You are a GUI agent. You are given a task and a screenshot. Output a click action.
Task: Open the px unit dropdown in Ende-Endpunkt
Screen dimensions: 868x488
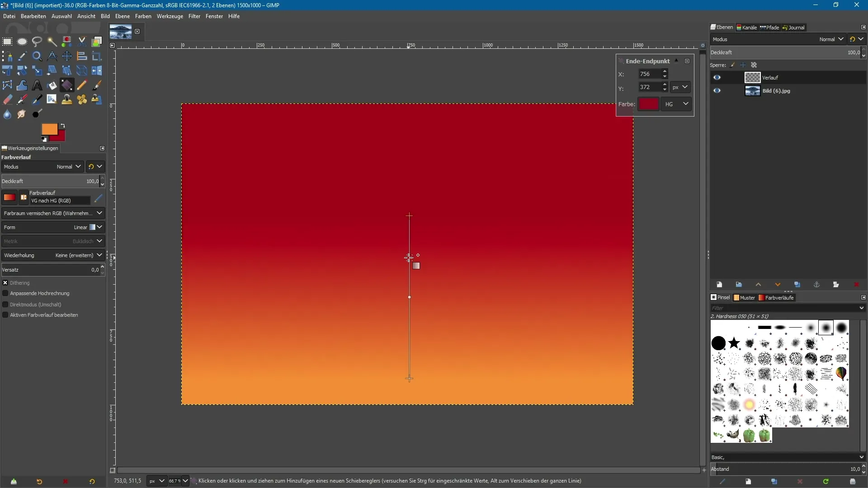[680, 87]
